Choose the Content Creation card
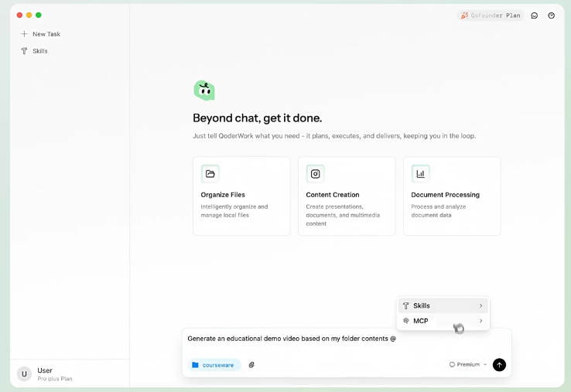The image size is (571, 392). point(347,196)
